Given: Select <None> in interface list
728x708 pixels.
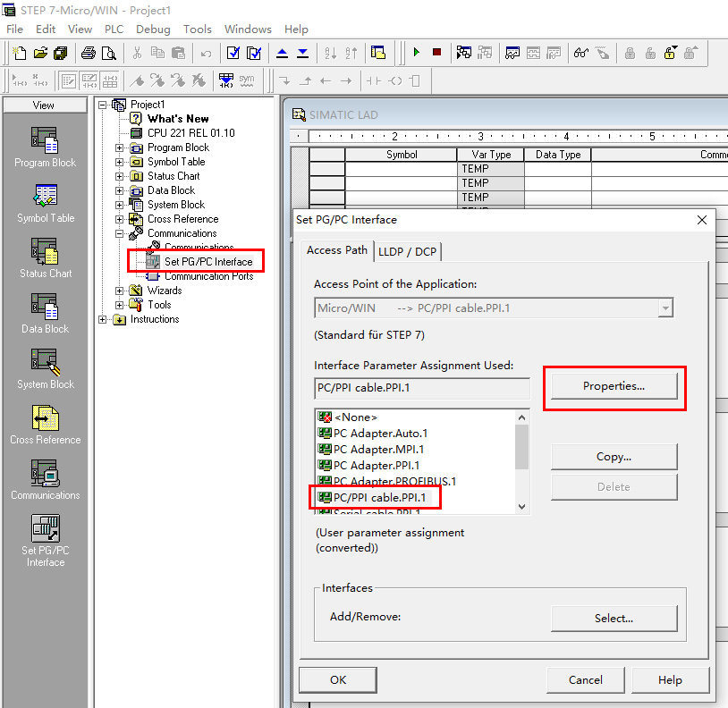Looking at the screenshot, I should pyautogui.click(x=347, y=417).
